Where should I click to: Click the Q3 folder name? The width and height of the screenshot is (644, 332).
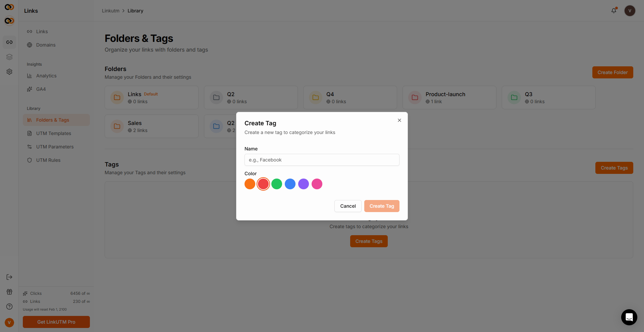[x=529, y=94]
